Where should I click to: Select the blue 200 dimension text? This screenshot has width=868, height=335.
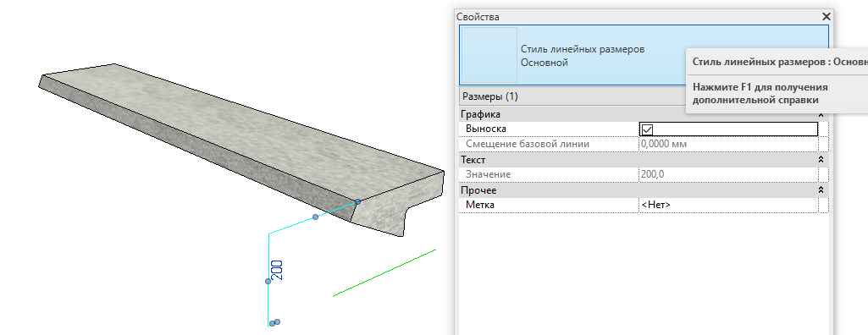[x=278, y=270]
